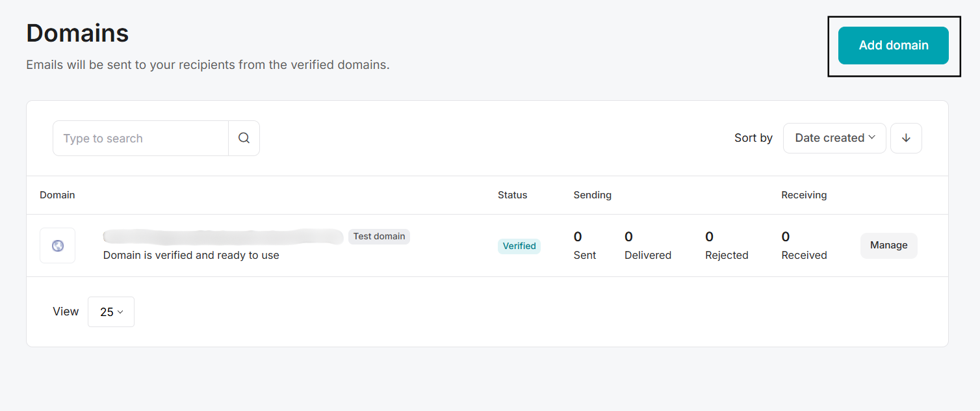Click the Type to search input field
The image size is (980, 411).
click(x=140, y=138)
